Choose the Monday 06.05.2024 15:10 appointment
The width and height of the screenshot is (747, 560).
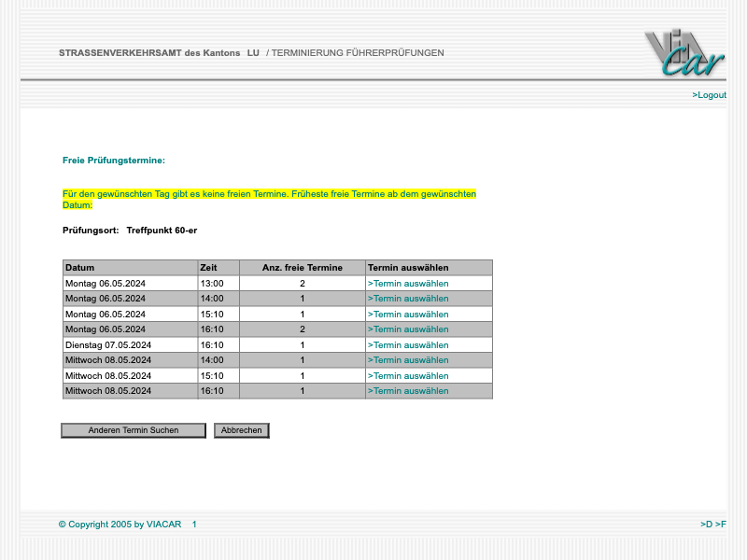pyautogui.click(x=408, y=315)
